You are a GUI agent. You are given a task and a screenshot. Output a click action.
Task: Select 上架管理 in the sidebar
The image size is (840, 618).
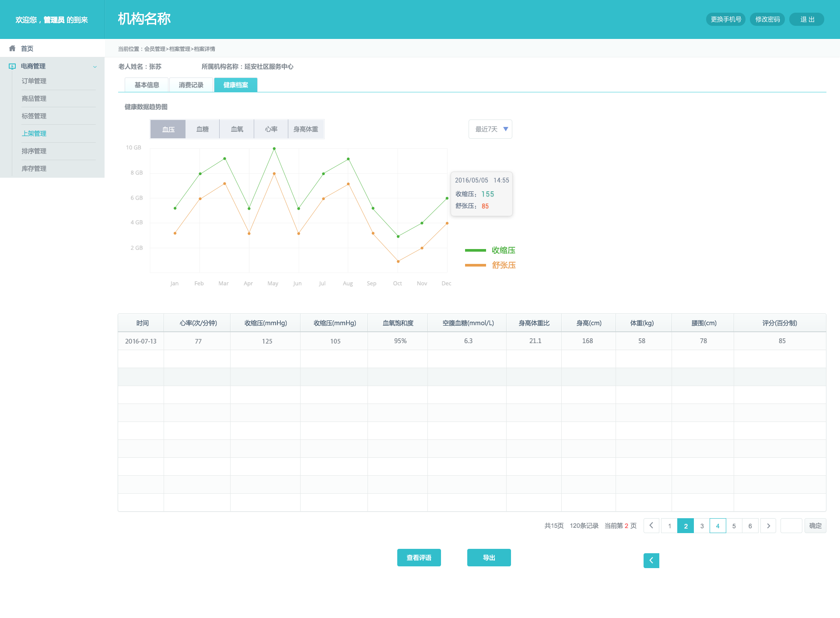[x=34, y=133]
